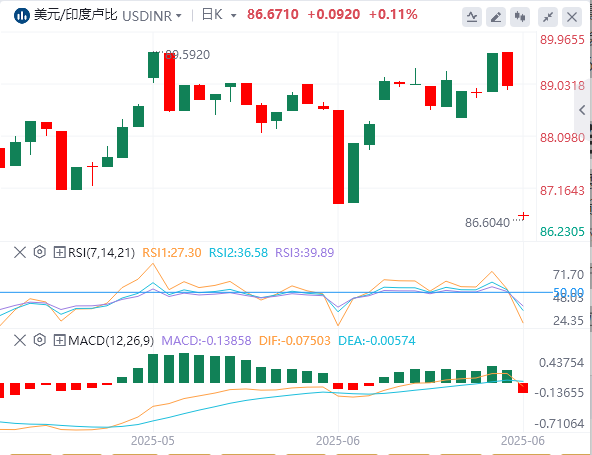Image resolution: width=592 pixels, height=455 pixels.
Task: Click the 24.35 RSI axis label
Action: (x=568, y=321)
